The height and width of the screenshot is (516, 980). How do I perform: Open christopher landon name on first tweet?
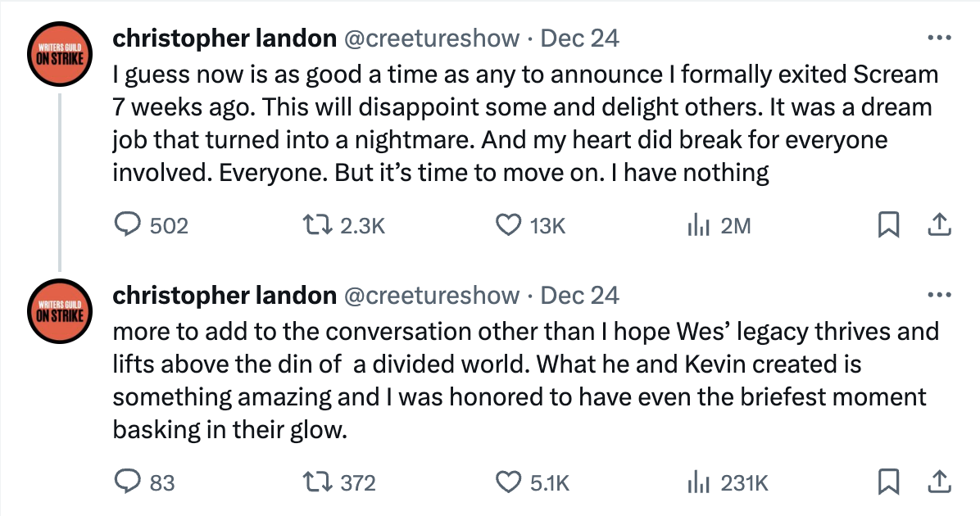224,38
